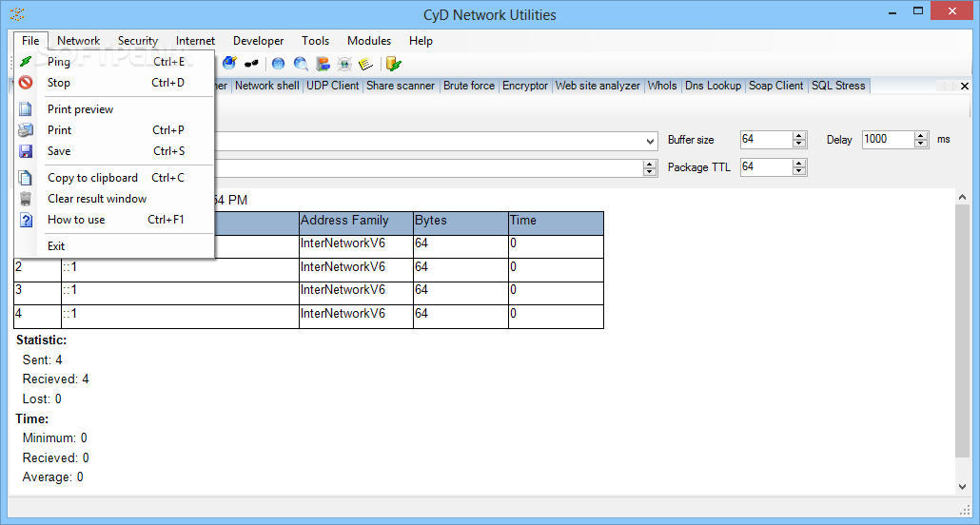Close the File menu via File header
980x525 pixels.
tap(30, 41)
